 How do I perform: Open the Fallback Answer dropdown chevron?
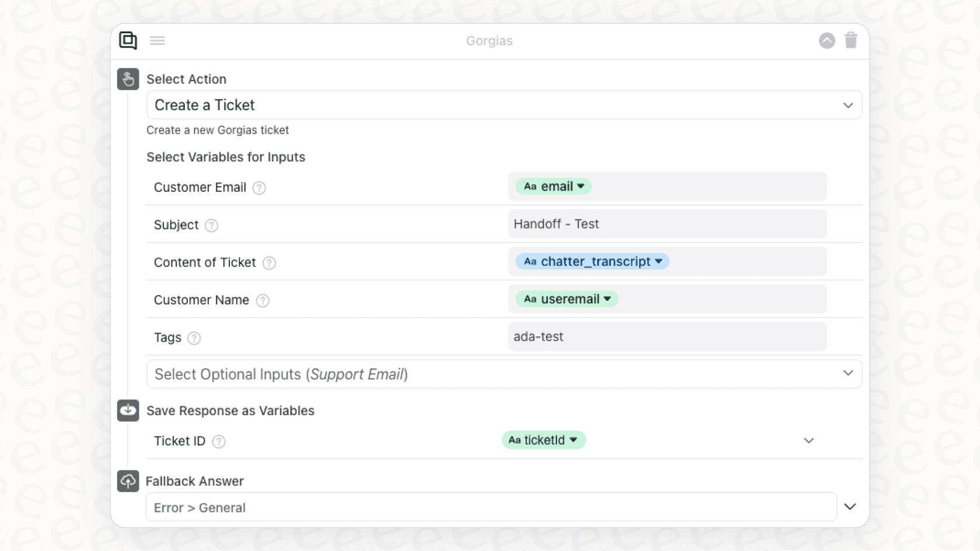(850, 507)
